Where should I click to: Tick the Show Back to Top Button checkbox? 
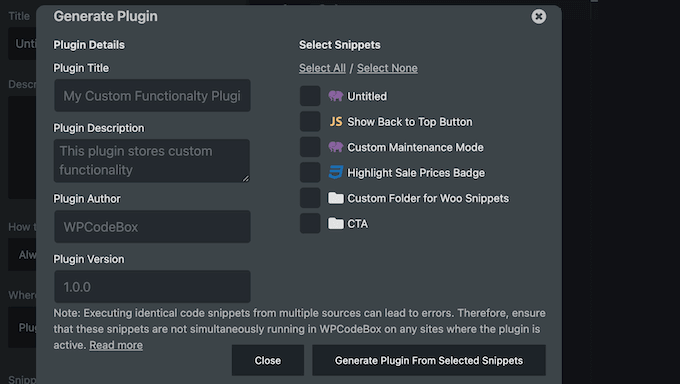tap(310, 121)
